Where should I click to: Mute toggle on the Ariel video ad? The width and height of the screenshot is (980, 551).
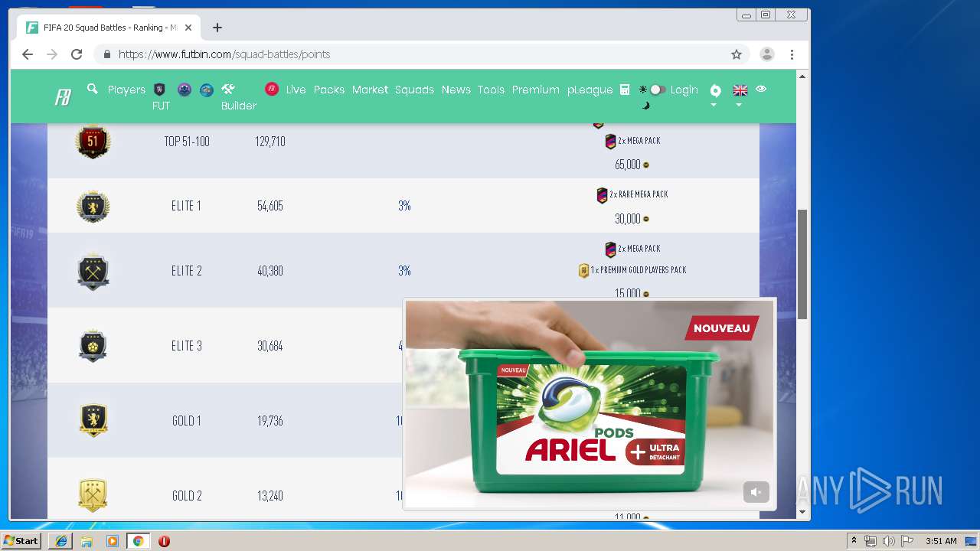(756, 492)
